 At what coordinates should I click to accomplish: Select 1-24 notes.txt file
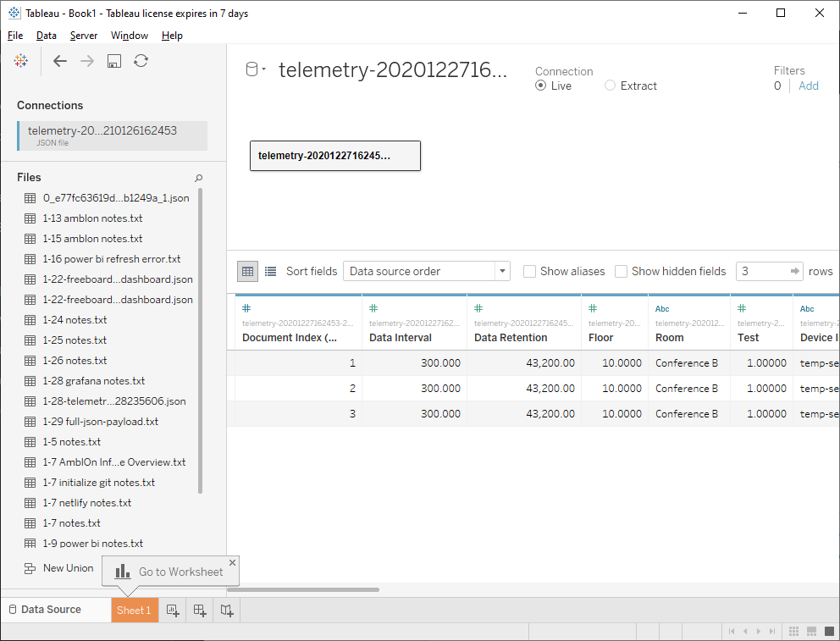(66, 320)
